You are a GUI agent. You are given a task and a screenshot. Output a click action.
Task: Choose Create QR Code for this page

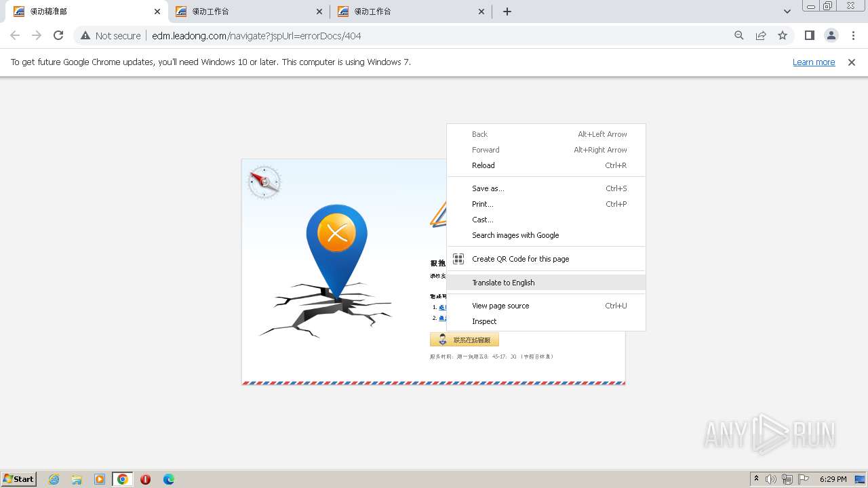[546, 259]
